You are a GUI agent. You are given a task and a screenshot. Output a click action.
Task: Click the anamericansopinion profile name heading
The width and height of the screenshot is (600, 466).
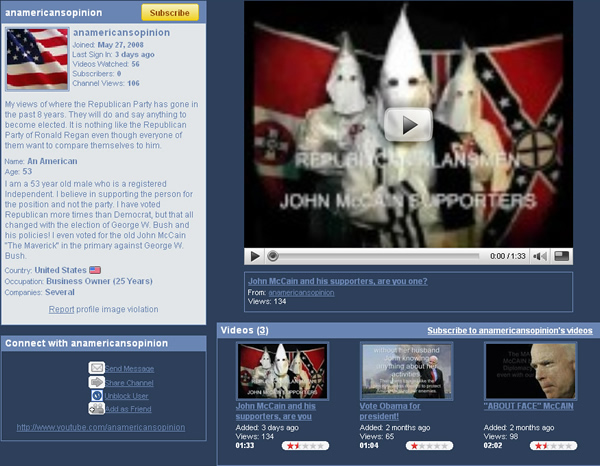point(121,33)
